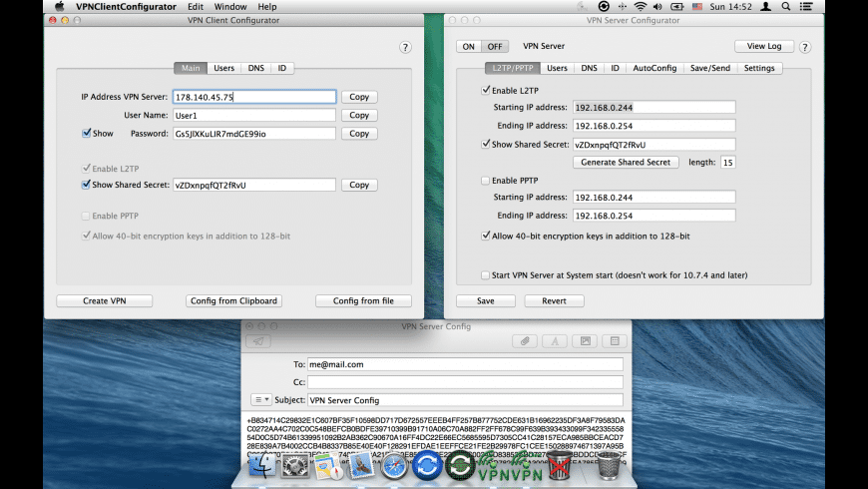The width and height of the screenshot is (868, 489).
Task: Click the help button in VPN Client Configurator
Action: tap(405, 47)
